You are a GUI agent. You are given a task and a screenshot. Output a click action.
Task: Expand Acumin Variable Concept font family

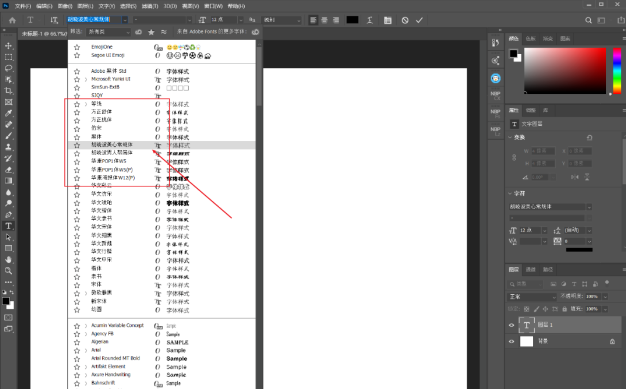click(86, 326)
